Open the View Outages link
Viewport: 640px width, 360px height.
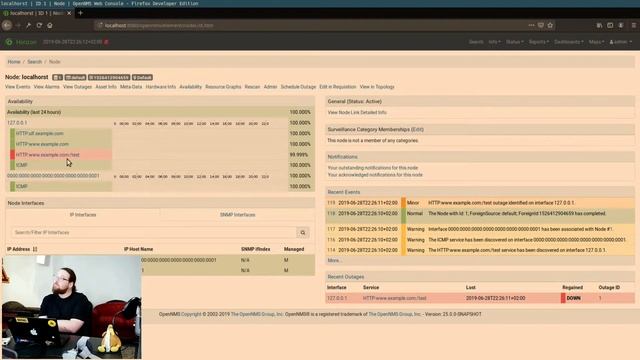pos(77,87)
